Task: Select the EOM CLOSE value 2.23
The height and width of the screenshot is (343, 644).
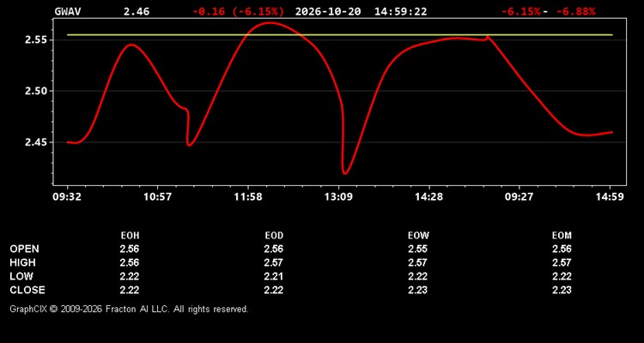Action: point(562,290)
